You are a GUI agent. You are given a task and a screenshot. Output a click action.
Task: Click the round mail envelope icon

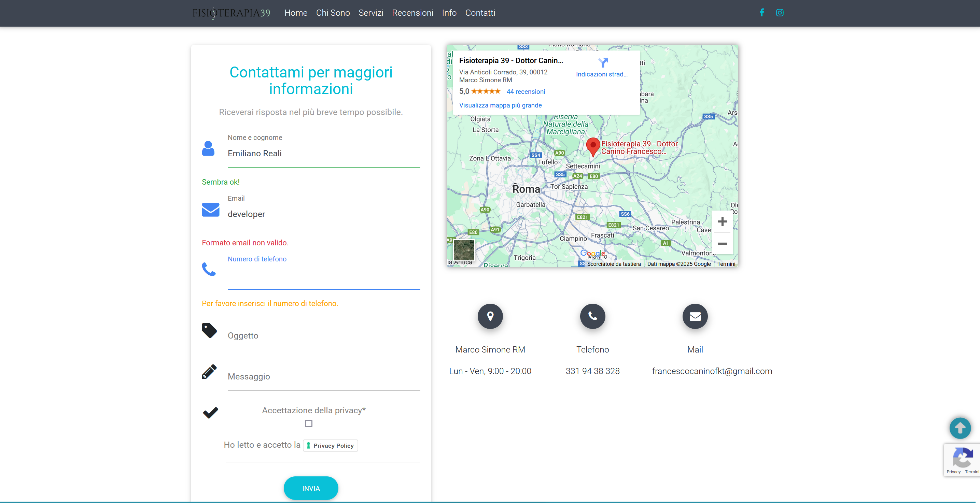tap(695, 316)
